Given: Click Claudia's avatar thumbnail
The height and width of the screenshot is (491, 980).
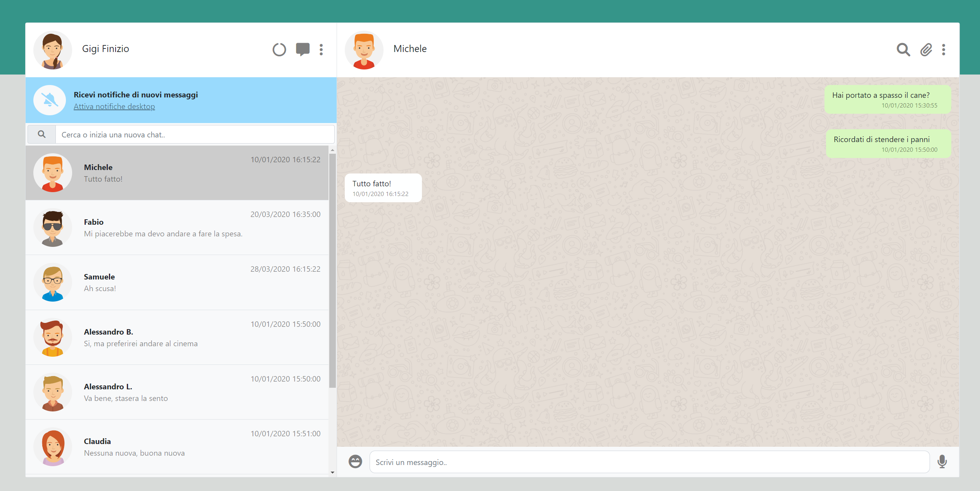Looking at the screenshot, I should point(53,447).
